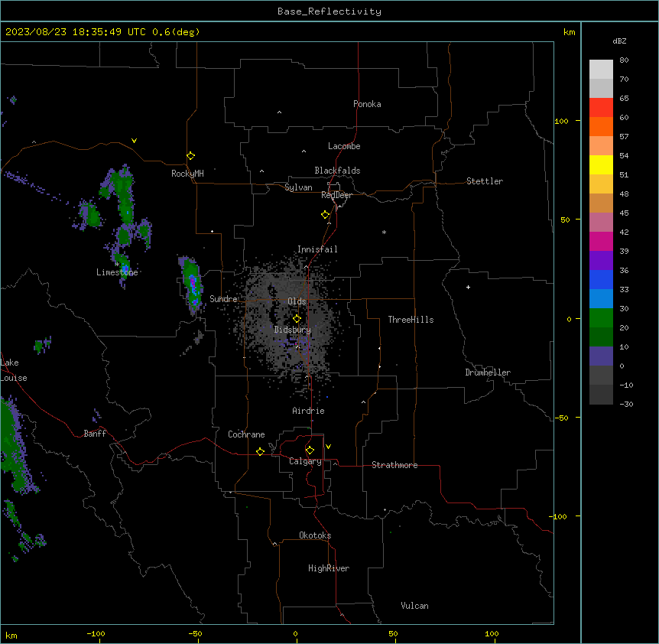Click the Sundre label
This screenshot has width=659, height=644.
(x=223, y=299)
